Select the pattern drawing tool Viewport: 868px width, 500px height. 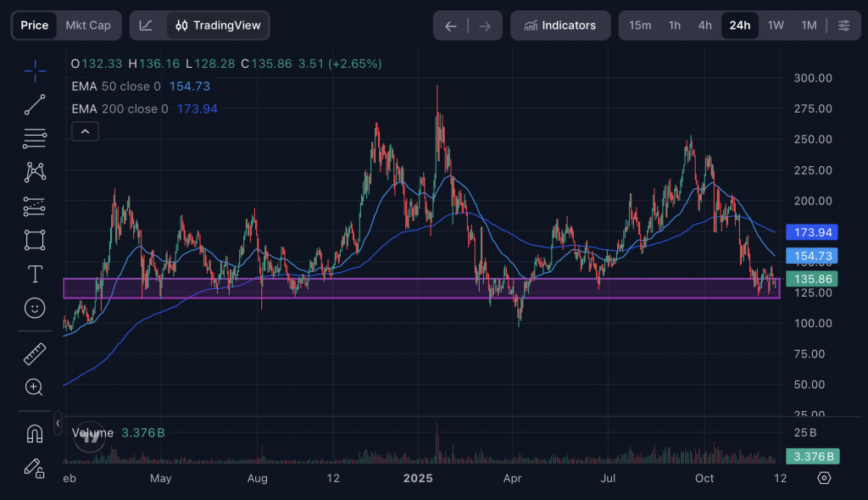[x=35, y=172]
